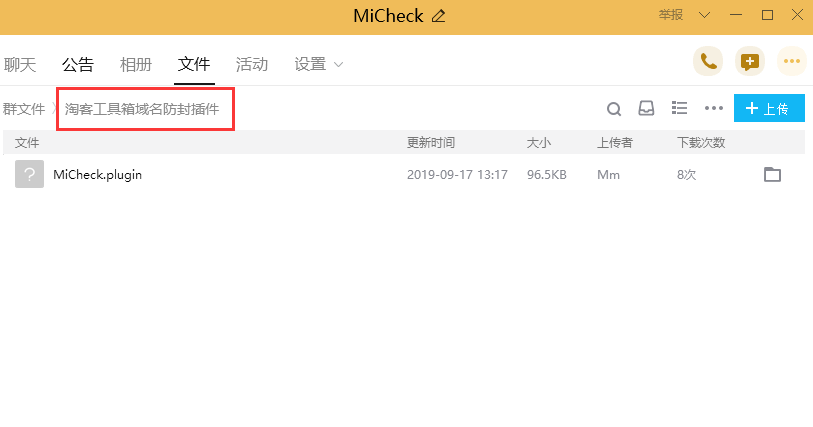Click the 上传者 column header
This screenshot has height=427, width=813.
[x=615, y=143]
